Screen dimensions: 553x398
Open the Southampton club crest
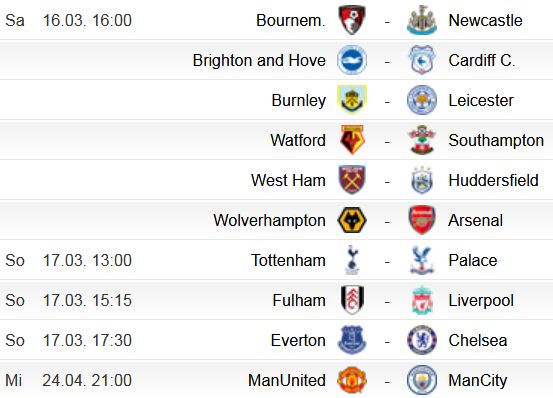tap(422, 140)
